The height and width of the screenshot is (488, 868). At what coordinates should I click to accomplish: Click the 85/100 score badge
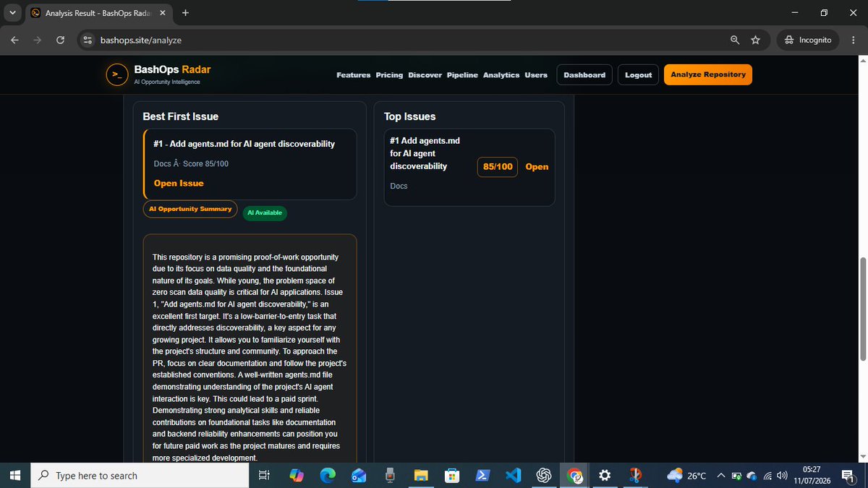[498, 167]
